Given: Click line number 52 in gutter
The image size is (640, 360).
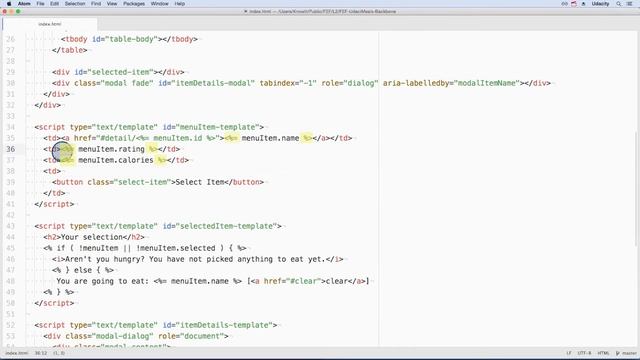Looking at the screenshot, I should (11, 325).
